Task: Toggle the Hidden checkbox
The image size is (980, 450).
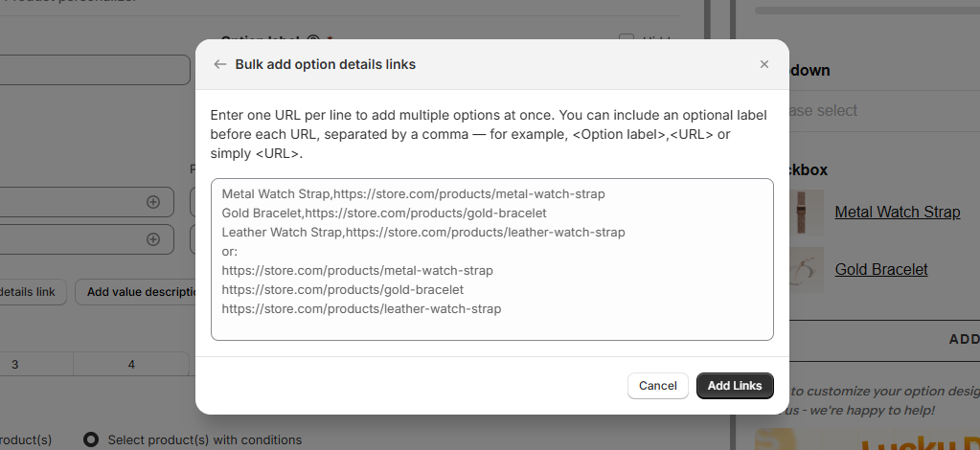Action: pyautogui.click(x=627, y=40)
